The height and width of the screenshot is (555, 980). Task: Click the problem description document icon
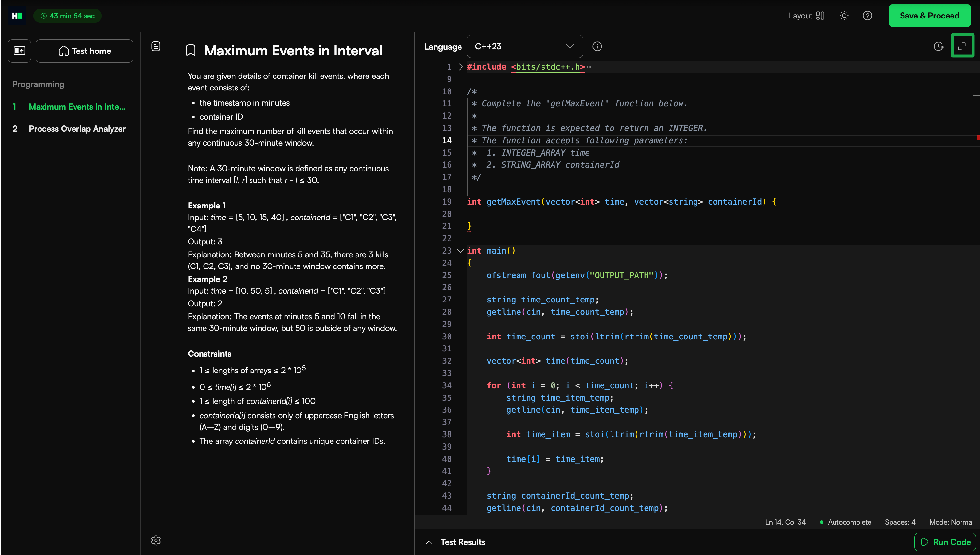coord(156,46)
